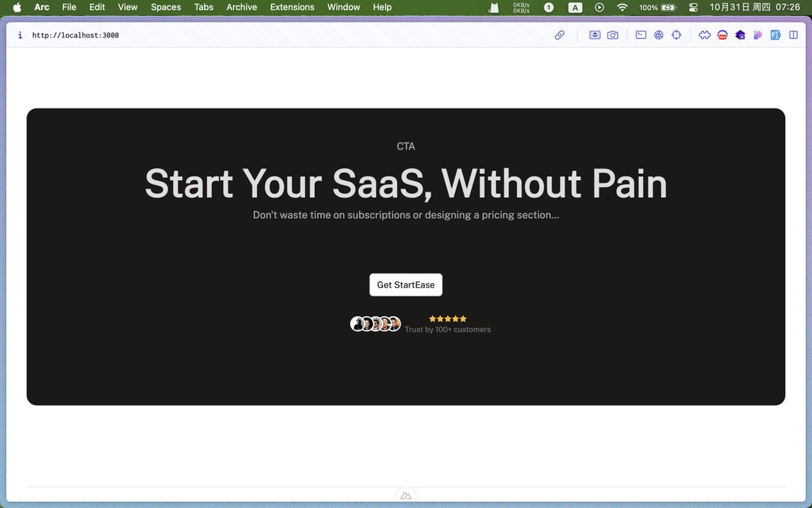
Task: Open the Help menu
Action: (382, 7)
